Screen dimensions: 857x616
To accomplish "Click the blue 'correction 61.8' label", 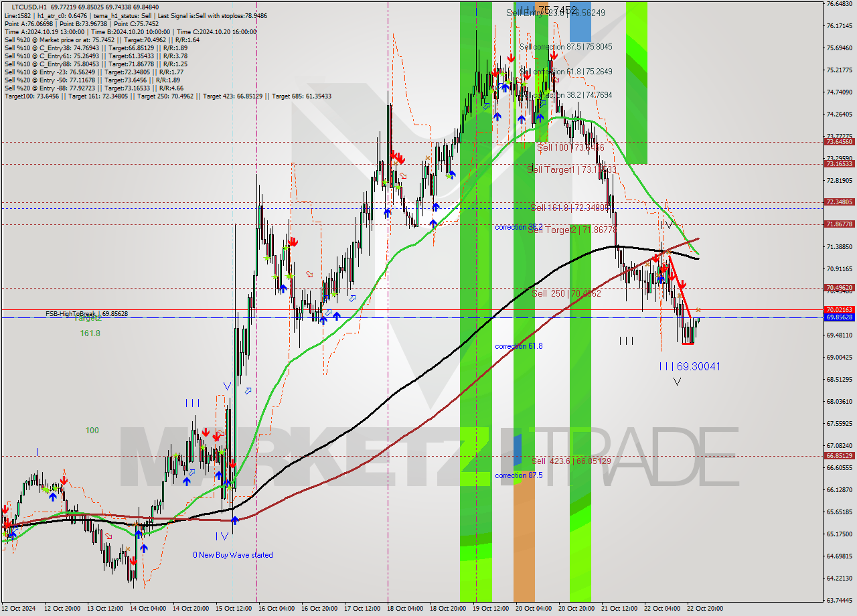I will pyautogui.click(x=518, y=346).
